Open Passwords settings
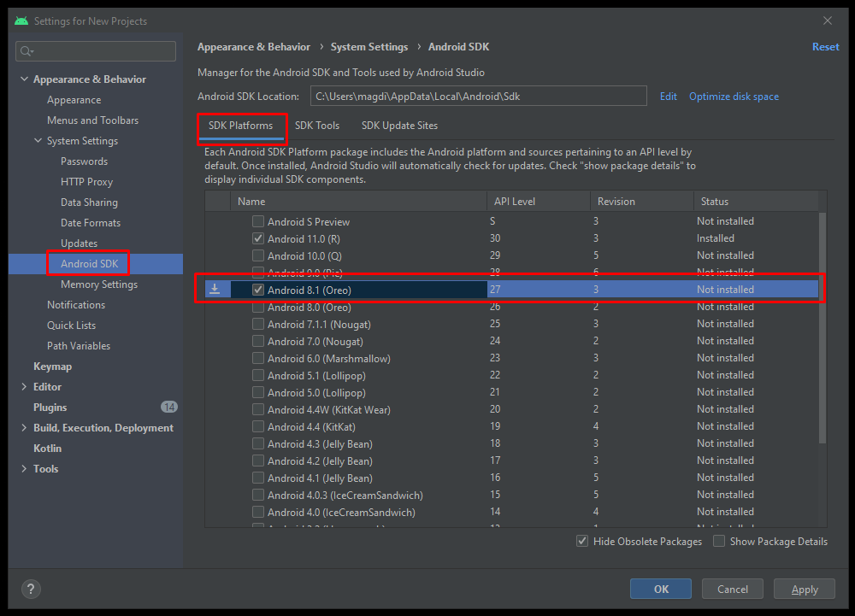The width and height of the screenshot is (855, 616). pos(84,161)
